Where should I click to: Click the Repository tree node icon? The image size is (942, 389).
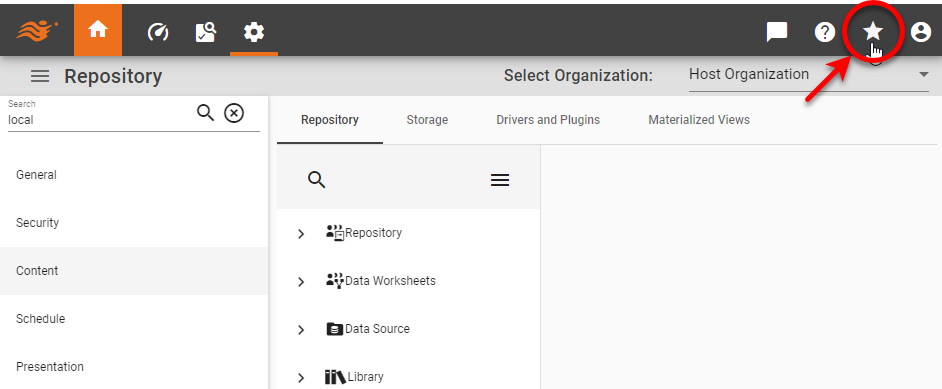point(335,233)
